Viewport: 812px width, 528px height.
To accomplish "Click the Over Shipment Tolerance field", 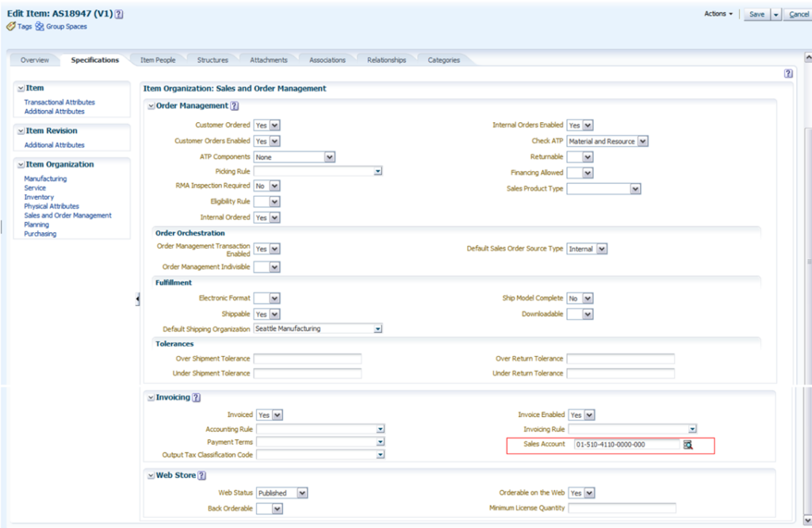I will tap(307, 359).
